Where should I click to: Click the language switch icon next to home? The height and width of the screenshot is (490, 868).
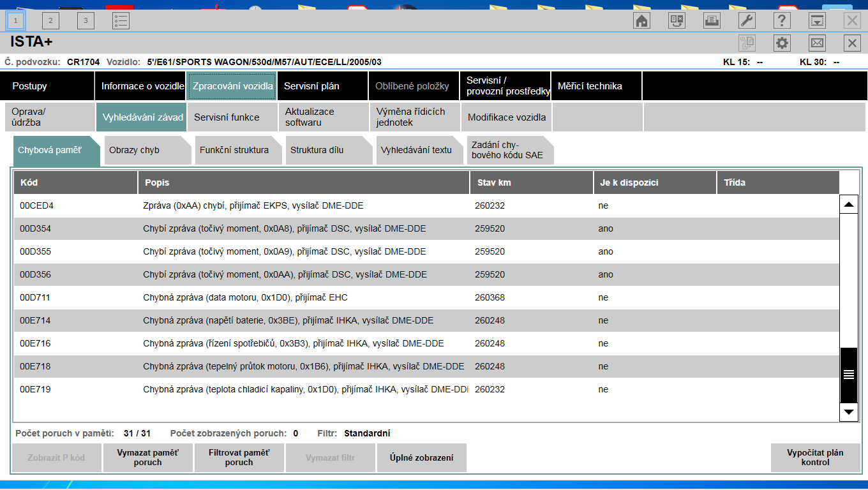point(677,20)
